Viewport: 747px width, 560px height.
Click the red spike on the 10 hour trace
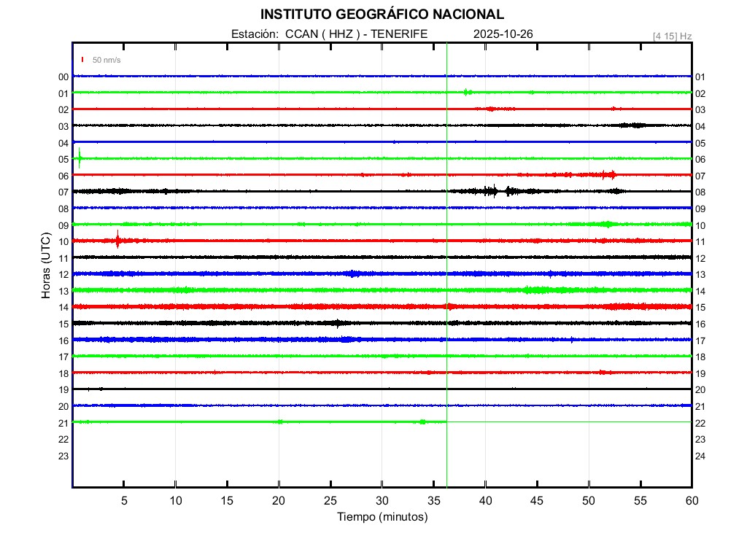pos(117,239)
